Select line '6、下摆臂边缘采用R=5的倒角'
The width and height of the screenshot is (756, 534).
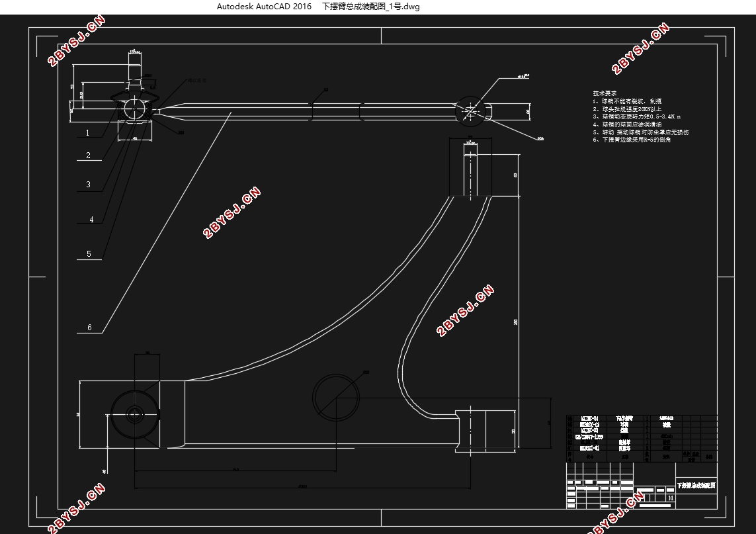(x=632, y=140)
